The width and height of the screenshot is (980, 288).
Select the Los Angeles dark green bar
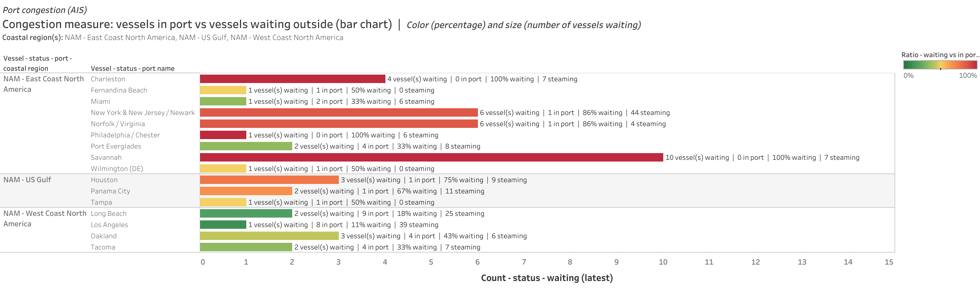223,225
